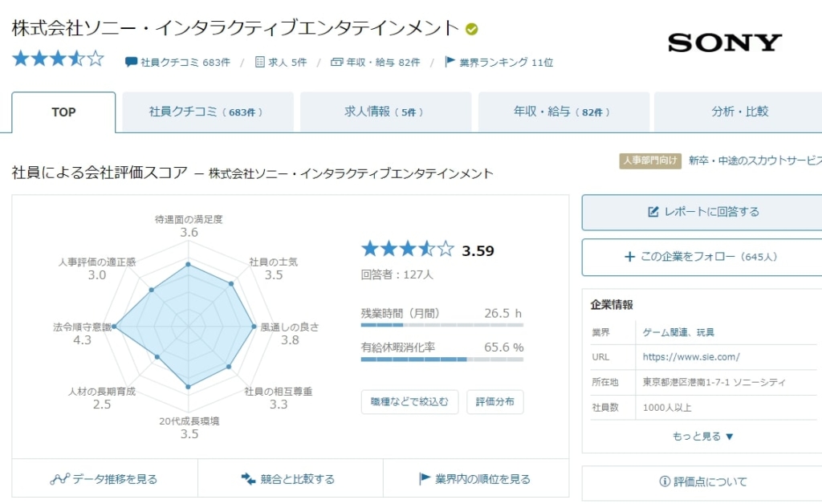The width and height of the screenshot is (822, 504).
Task: Click the header star rating under company name
Action: click(x=58, y=58)
